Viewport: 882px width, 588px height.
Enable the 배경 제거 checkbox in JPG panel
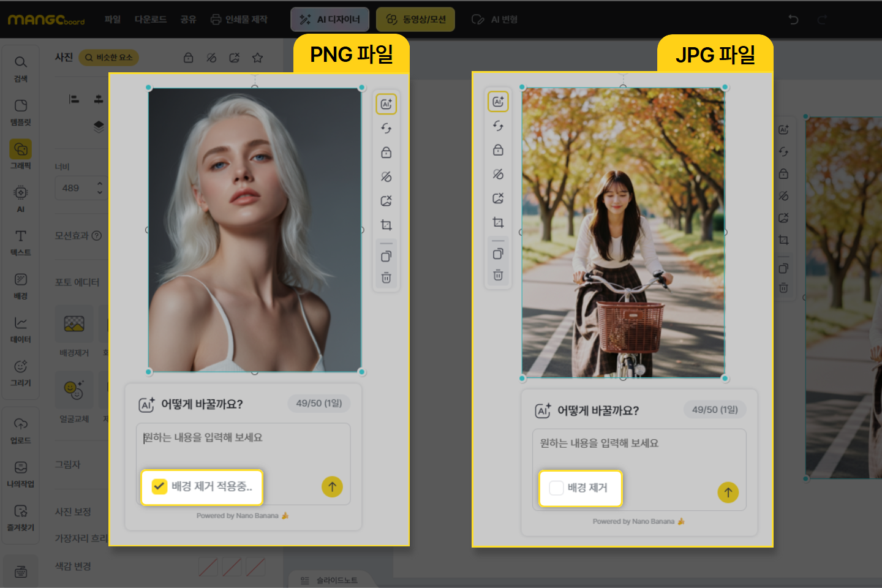coord(556,488)
